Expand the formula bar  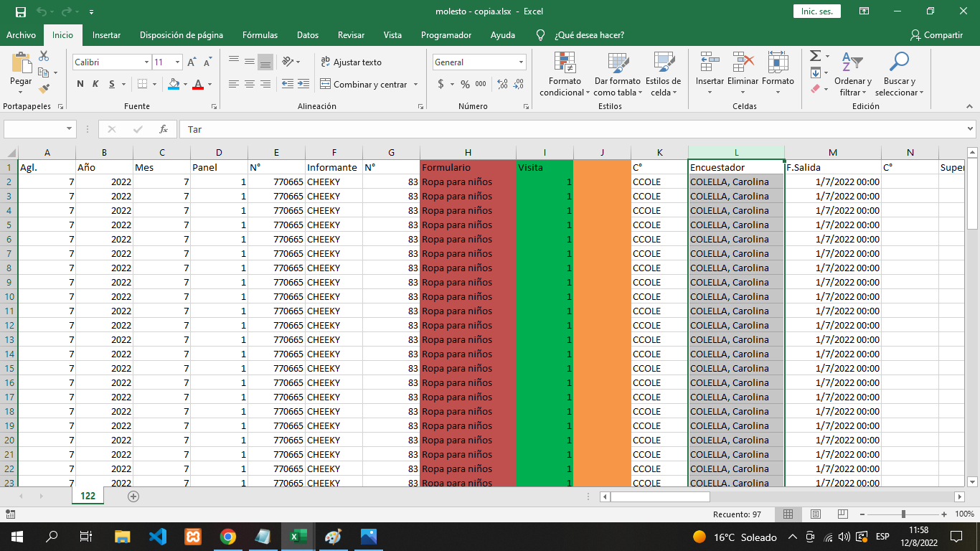[970, 129]
